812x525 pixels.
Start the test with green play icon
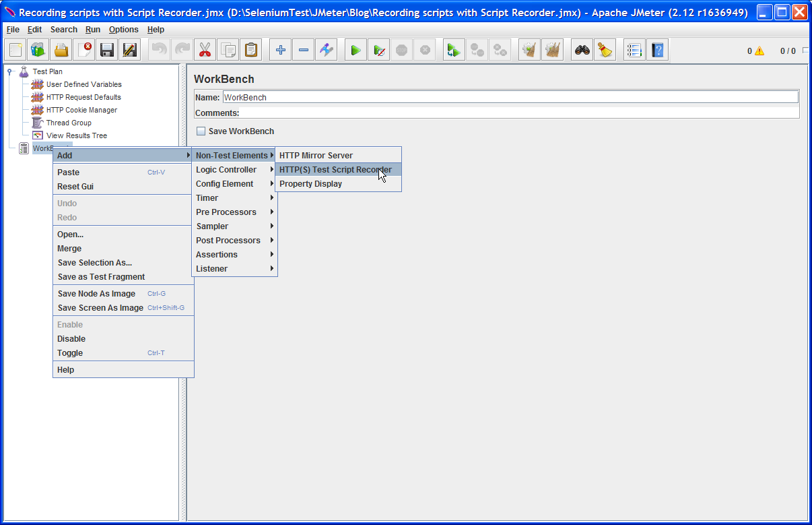[356, 50]
